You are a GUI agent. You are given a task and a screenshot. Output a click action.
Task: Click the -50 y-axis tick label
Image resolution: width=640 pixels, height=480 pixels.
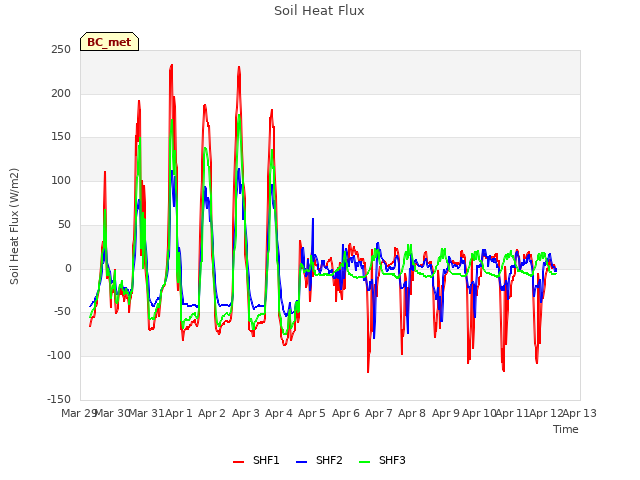(x=62, y=312)
